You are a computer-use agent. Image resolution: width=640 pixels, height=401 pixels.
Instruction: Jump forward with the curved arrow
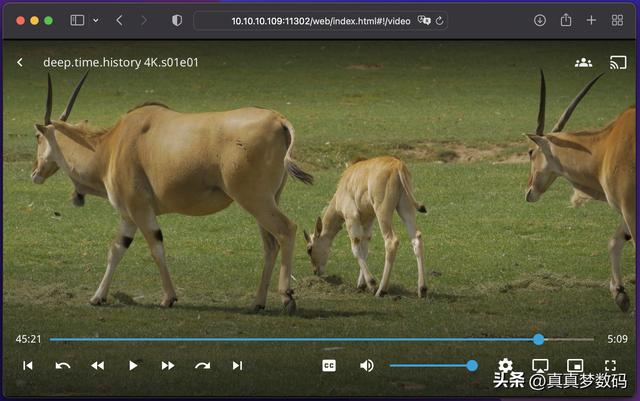tap(202, 365)
